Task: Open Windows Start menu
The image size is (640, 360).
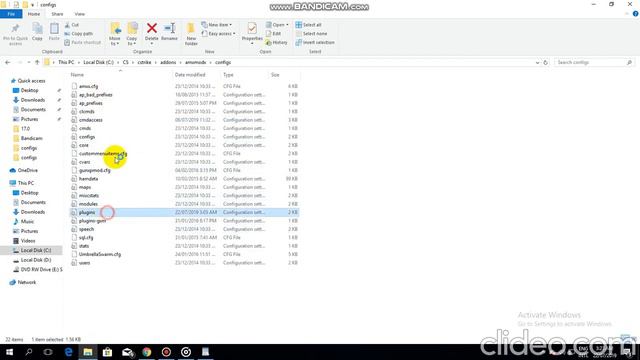Action: pos(9,352)
